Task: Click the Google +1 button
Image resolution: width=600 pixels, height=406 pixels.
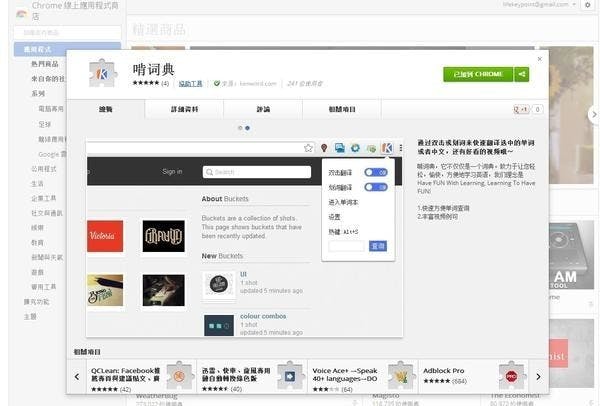Action: coord(521,109)
